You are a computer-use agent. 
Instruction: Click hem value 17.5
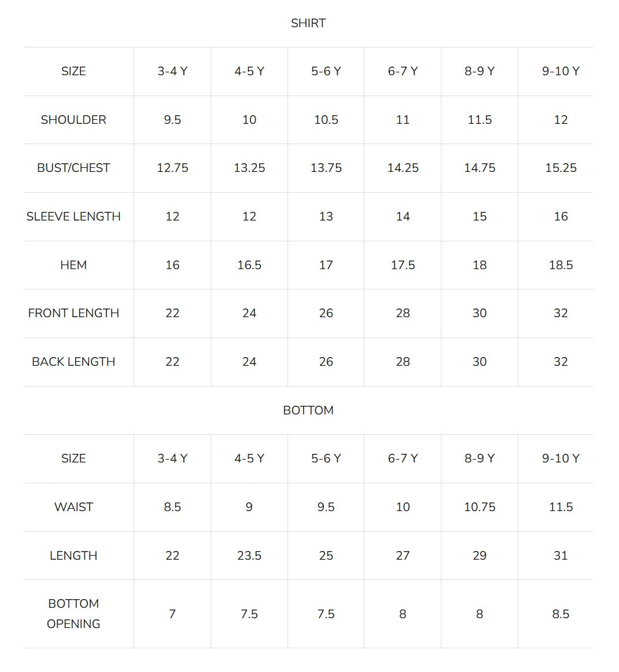403,265
